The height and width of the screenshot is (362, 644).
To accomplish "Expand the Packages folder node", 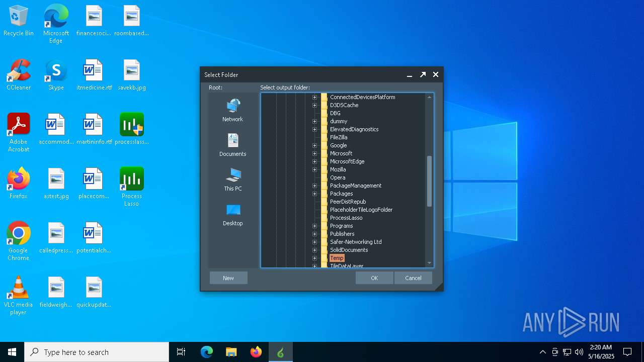I will 314,194.
